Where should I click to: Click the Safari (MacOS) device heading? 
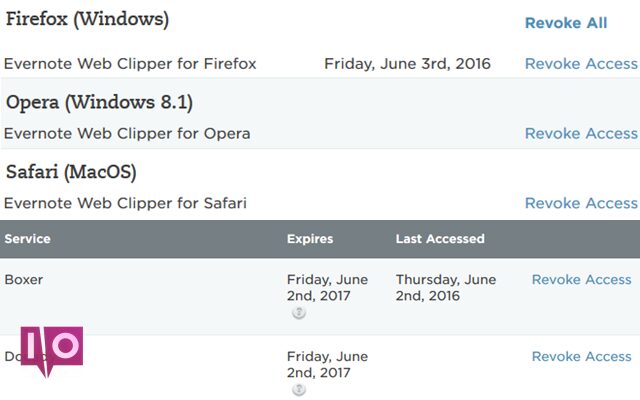pyautogui.click(x=71, y=172)
